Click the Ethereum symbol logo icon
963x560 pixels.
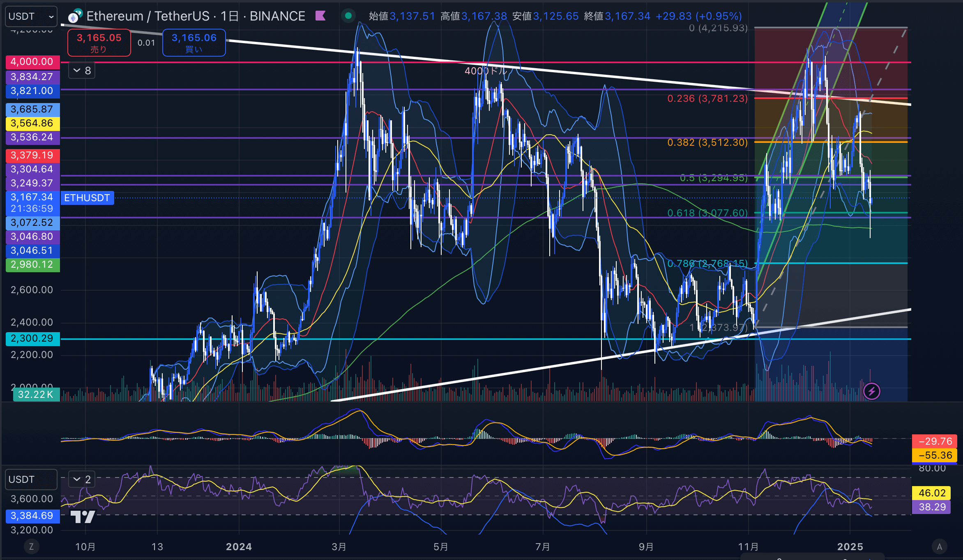[x=75, y=16]
